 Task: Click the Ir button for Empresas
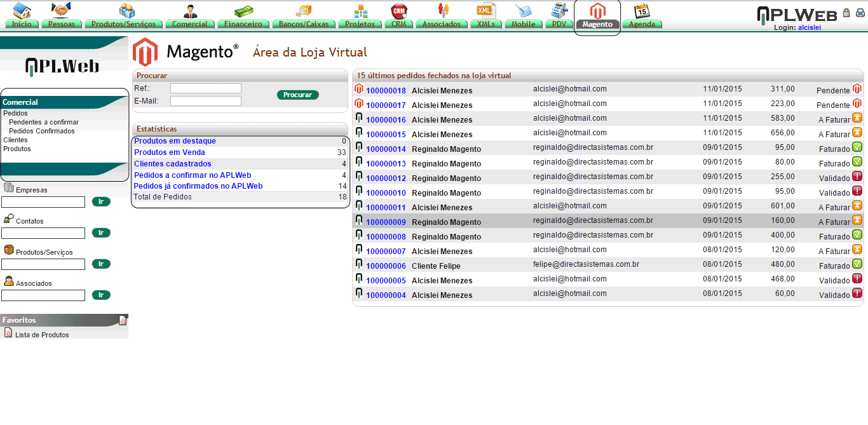pyautogui.click(x=101, y=201)
